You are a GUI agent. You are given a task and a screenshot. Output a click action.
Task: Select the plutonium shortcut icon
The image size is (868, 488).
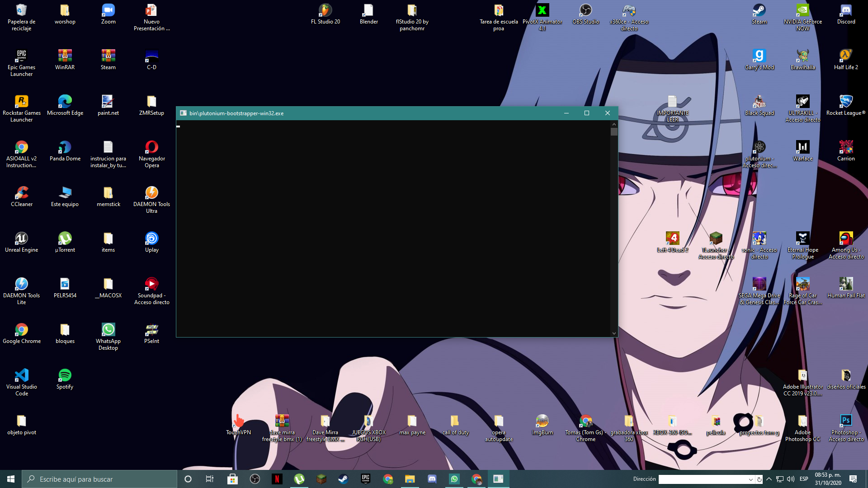[759, 154]
